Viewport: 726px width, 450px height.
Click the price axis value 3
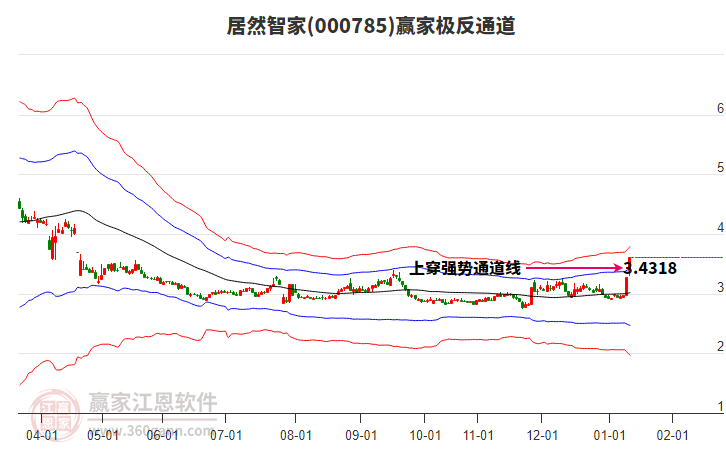[720, 288]
